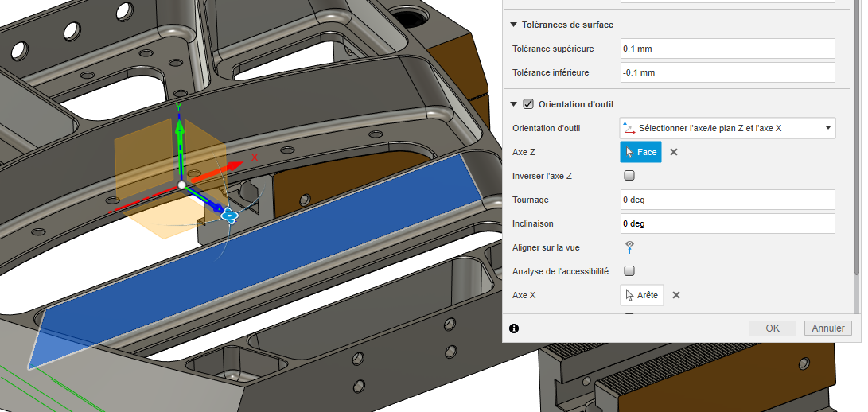Click the blue circular rotation handle on triad

[x=230, y=215]
